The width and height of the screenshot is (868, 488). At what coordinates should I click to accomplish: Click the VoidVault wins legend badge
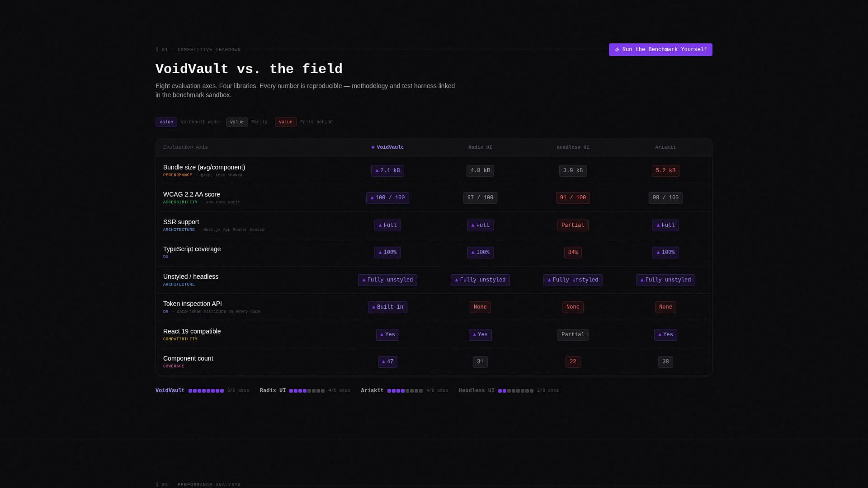click(x=166, y=122)
